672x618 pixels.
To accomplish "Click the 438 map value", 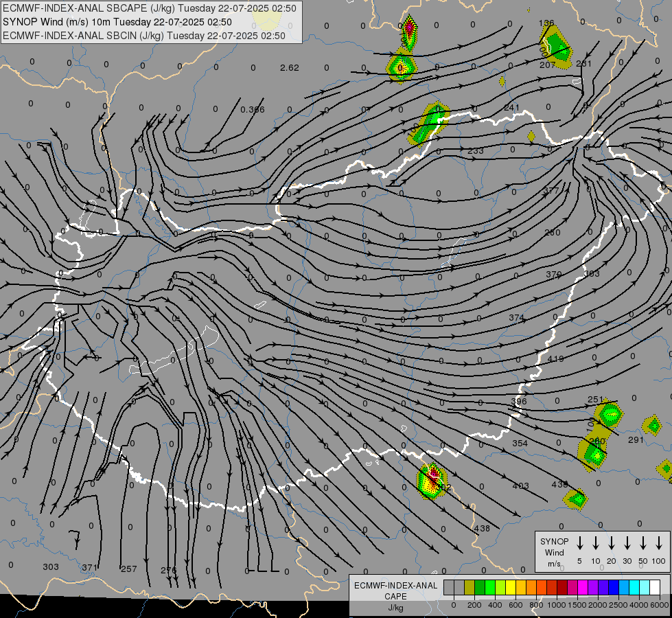I will [x=482, y=529].
